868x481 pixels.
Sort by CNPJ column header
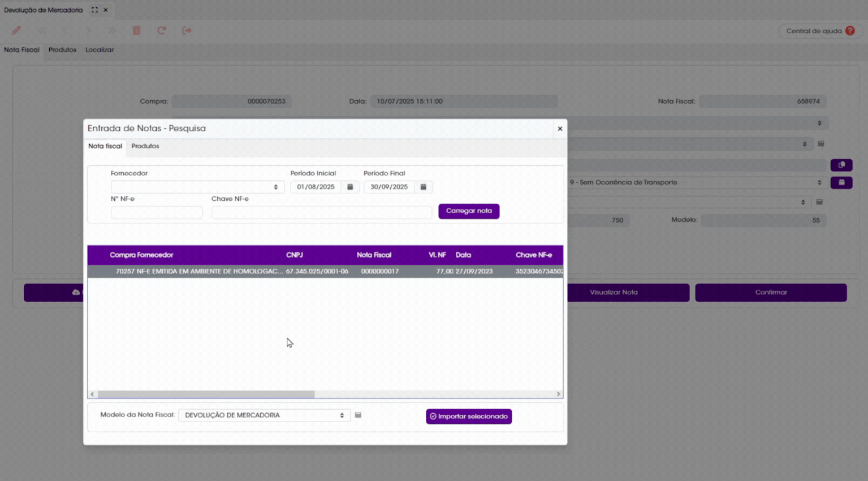[x=294, y=255]
